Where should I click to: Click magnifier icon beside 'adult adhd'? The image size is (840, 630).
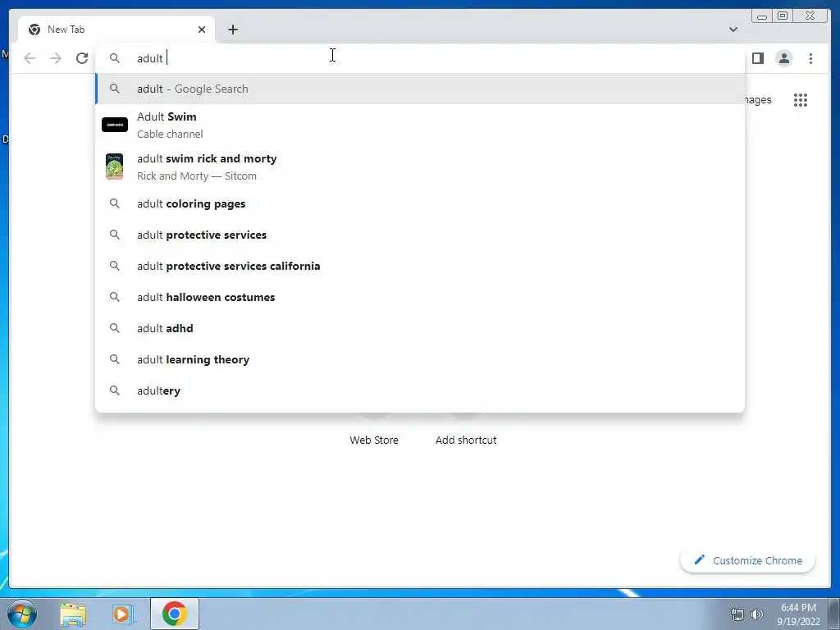(115, 328)
